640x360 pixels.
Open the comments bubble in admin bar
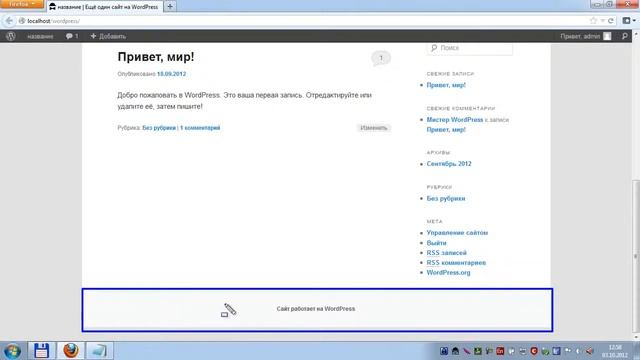coord(72,36)
